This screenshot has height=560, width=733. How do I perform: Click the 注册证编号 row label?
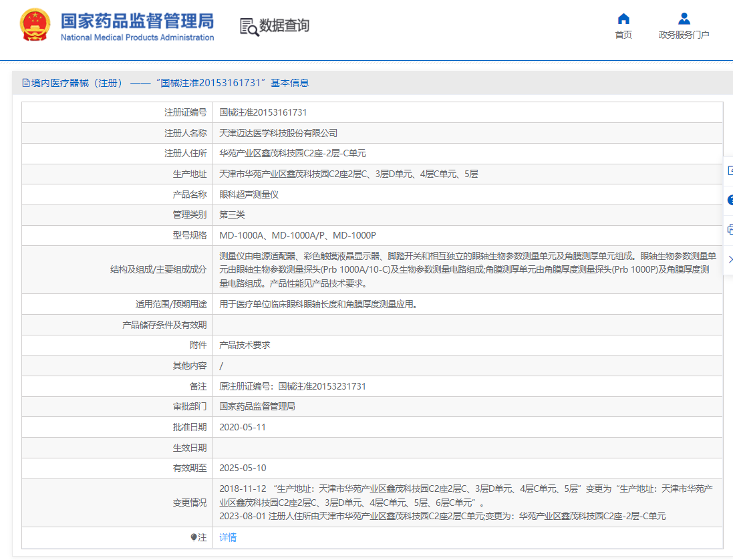coord(185,112)
